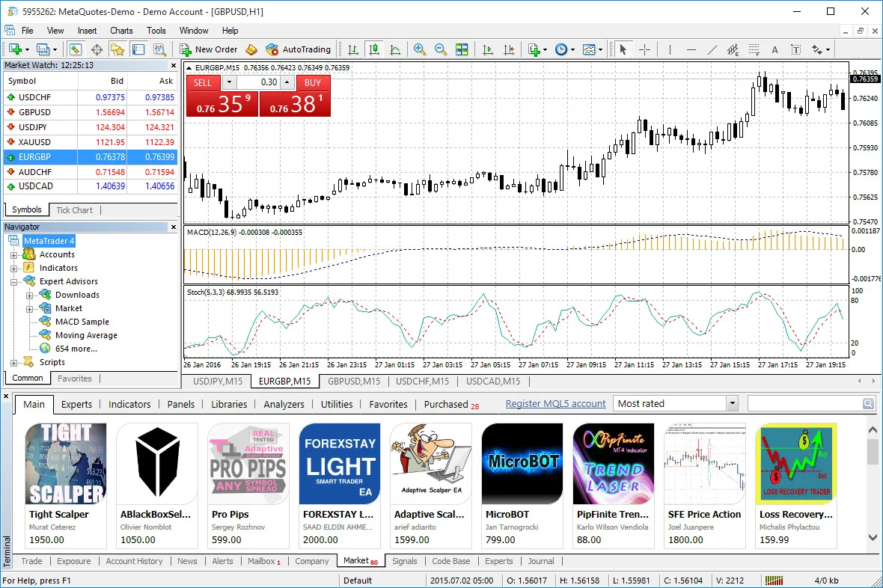Open the Strategy Tester panel

tap(159, 49)
